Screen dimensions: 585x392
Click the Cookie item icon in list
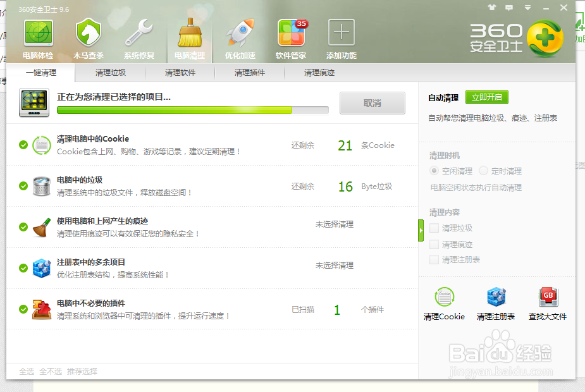[x=41, y=145]
